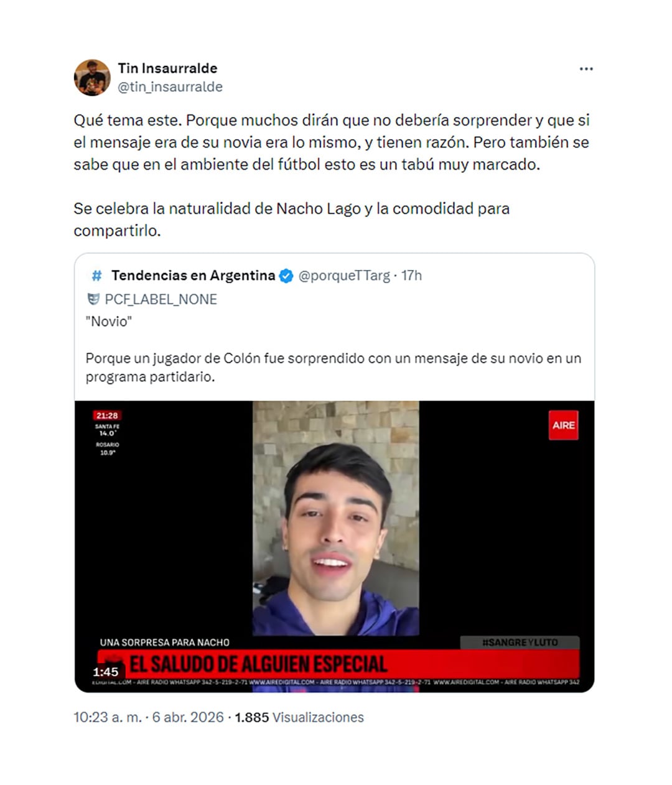Open the Tin Insaurralde display name

coord(168,68)
